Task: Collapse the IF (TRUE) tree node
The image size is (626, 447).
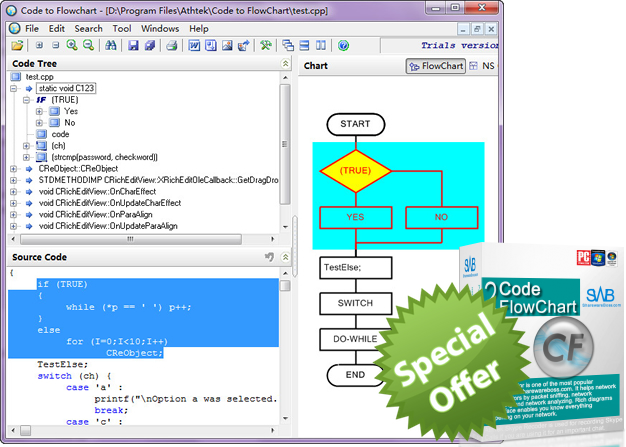Action: coord(26,100)
